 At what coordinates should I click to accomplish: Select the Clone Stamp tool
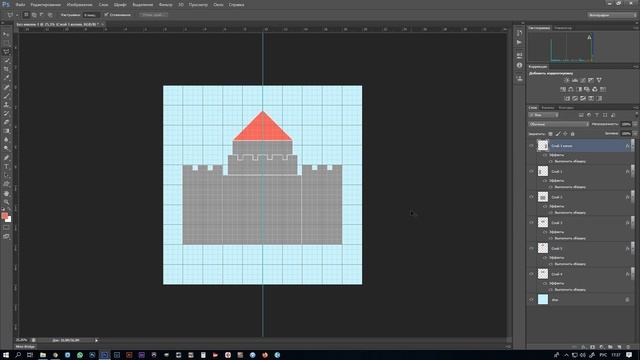(6, 105)
